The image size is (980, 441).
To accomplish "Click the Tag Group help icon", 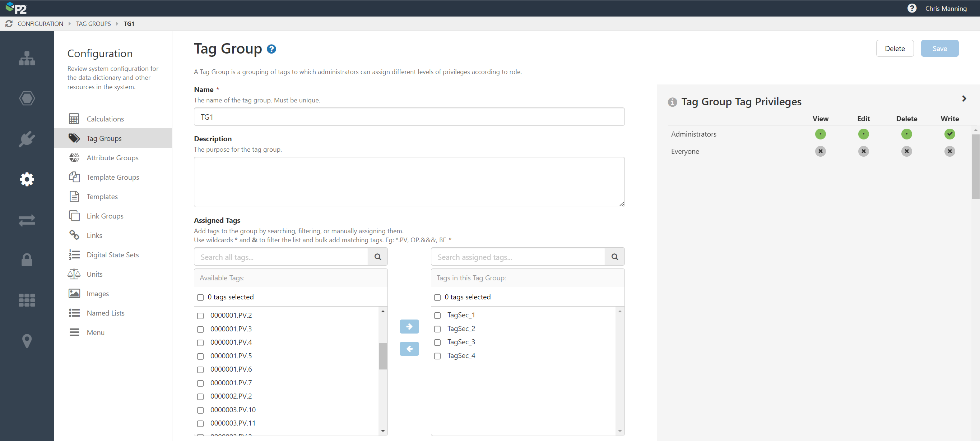I will pyautogui.click(x=271, y=49).
